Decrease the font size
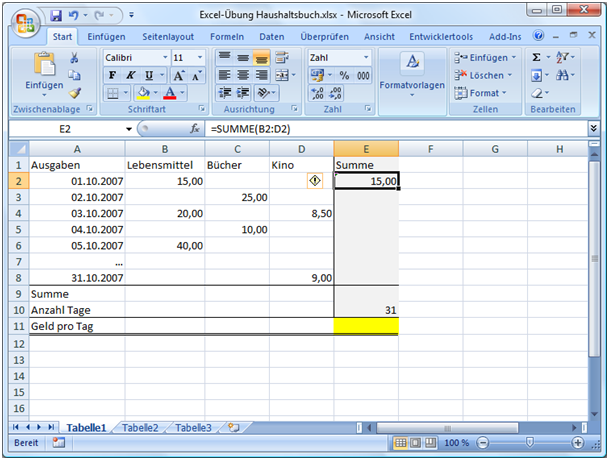This screenshot has width=609, height=460. coord(197,75)
